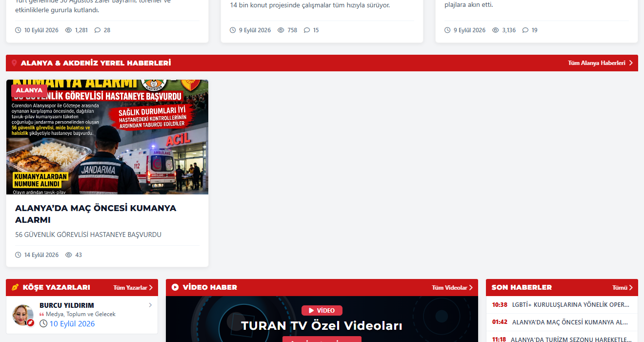Click the pen icon beside KÖŞE YAZARLARI
The height and width of the screenshot is (342, 644).
coord(15,287)
